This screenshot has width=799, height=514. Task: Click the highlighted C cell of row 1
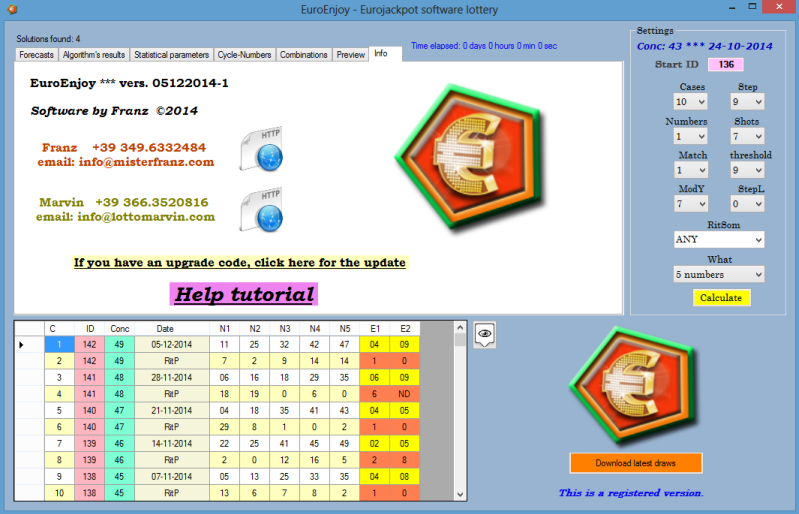[x=59, y=345]
